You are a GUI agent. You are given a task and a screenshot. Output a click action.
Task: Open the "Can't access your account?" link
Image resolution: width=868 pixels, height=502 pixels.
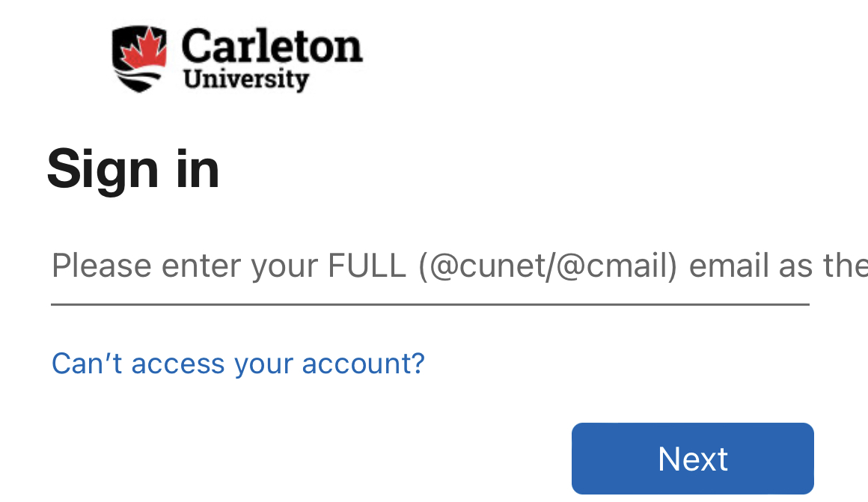(x=238, y=364)
